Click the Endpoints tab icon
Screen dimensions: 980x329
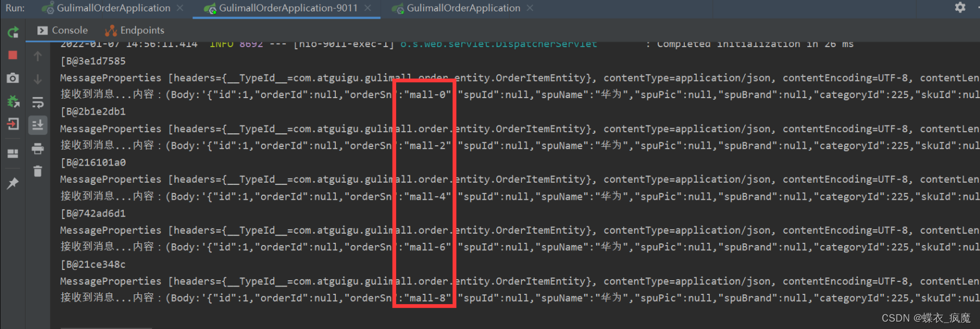(x=111, y=31)
